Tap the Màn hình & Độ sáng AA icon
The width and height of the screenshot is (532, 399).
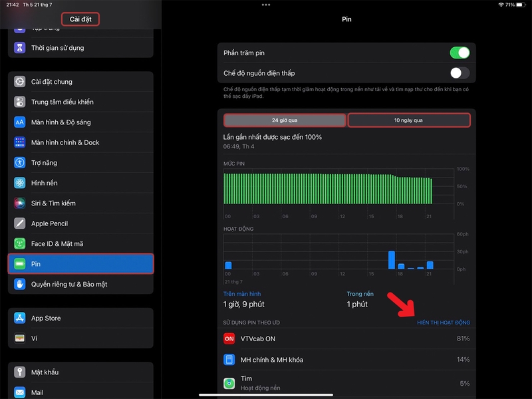tap(20, 122)
